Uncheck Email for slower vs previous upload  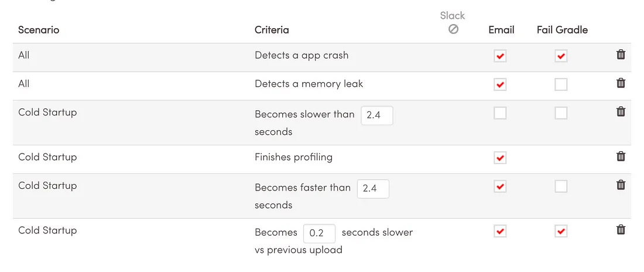tap(500, 232)
